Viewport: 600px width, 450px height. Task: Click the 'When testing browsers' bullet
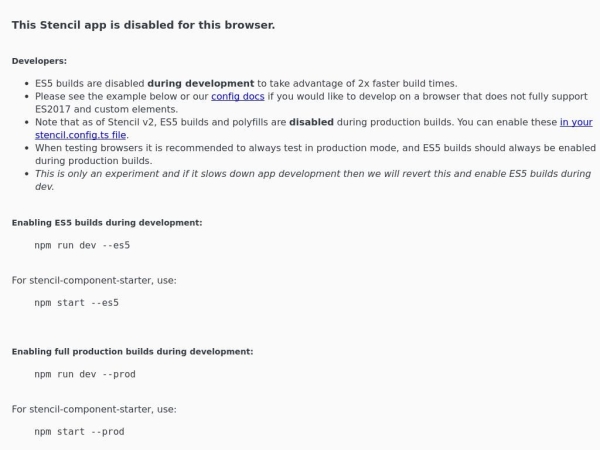315,154
